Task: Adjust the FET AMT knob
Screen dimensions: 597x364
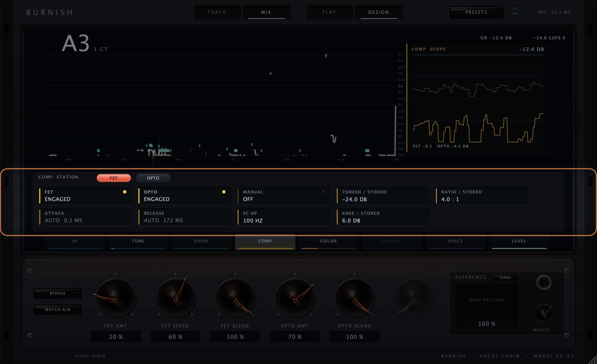Action: coord(116,297)
